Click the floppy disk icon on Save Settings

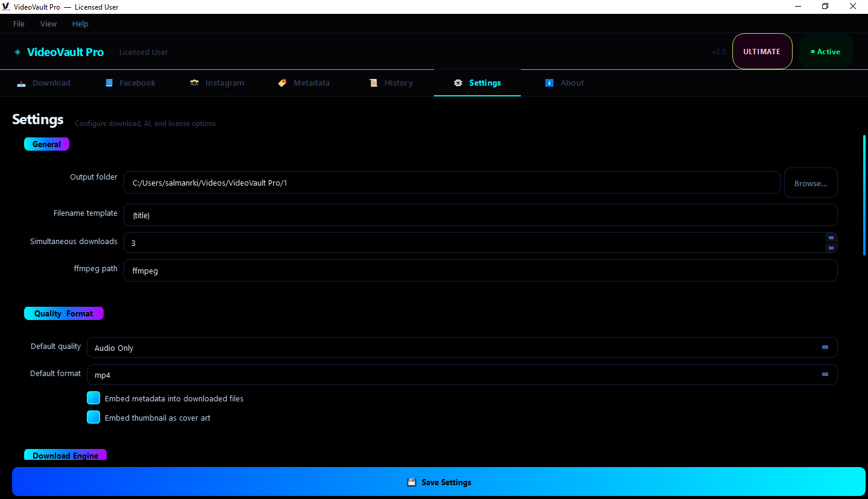point(412,482)
